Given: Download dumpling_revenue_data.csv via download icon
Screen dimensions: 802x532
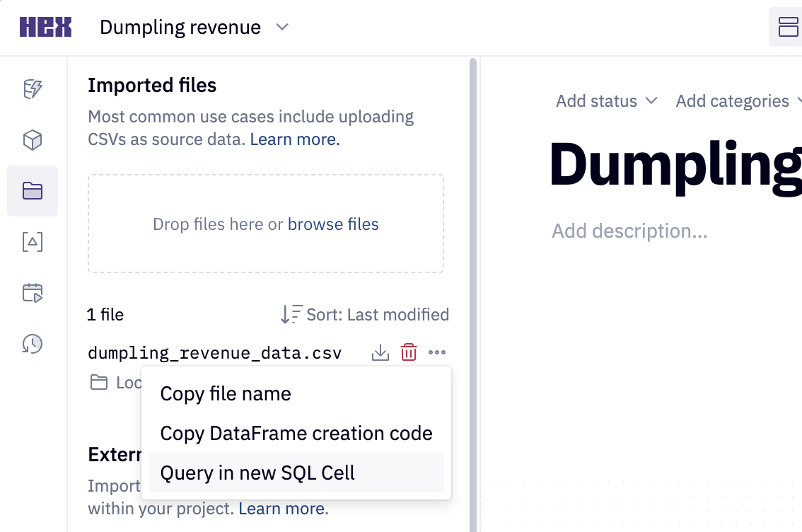Looking at the screenshot, I should [380, 352].
